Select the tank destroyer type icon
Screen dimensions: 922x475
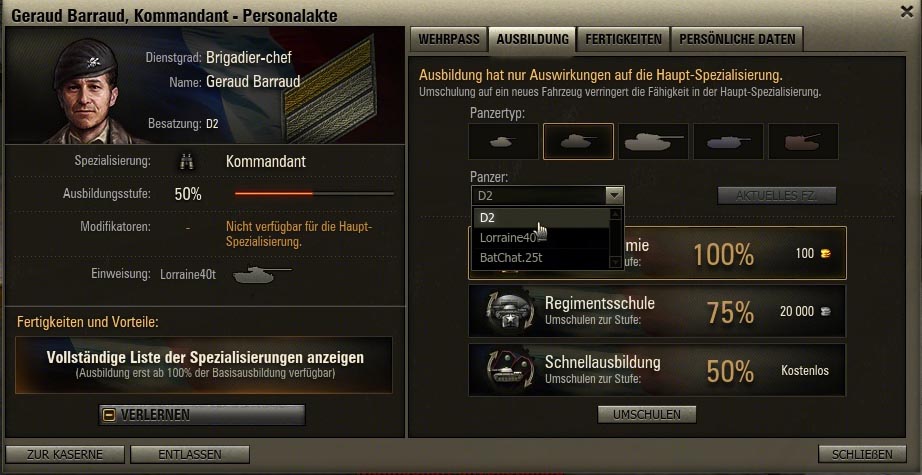(x=728, y=142)
